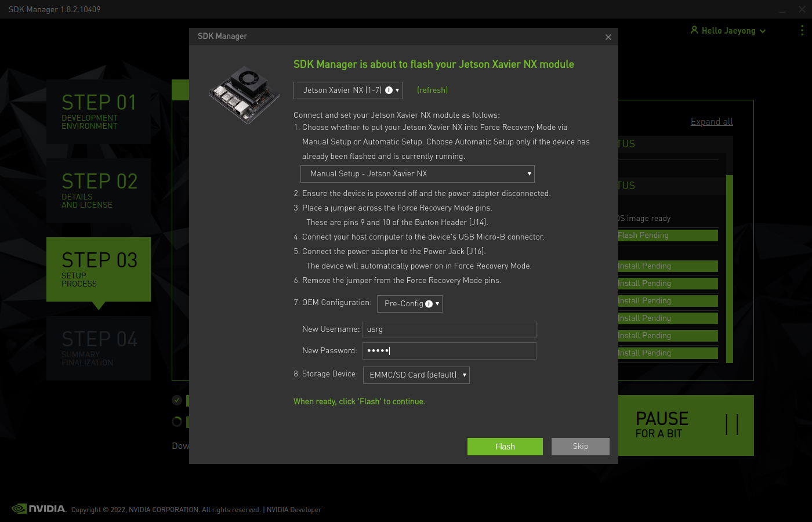Open the OEM Configuration Pre-Config dropdown
812x522 pixels.
pyautogui.click(x=409, y=303)
